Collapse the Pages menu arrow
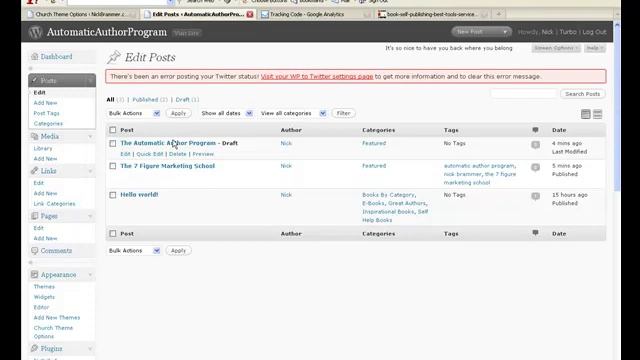This screenshot has width=640, height=360. pos(90,216)
